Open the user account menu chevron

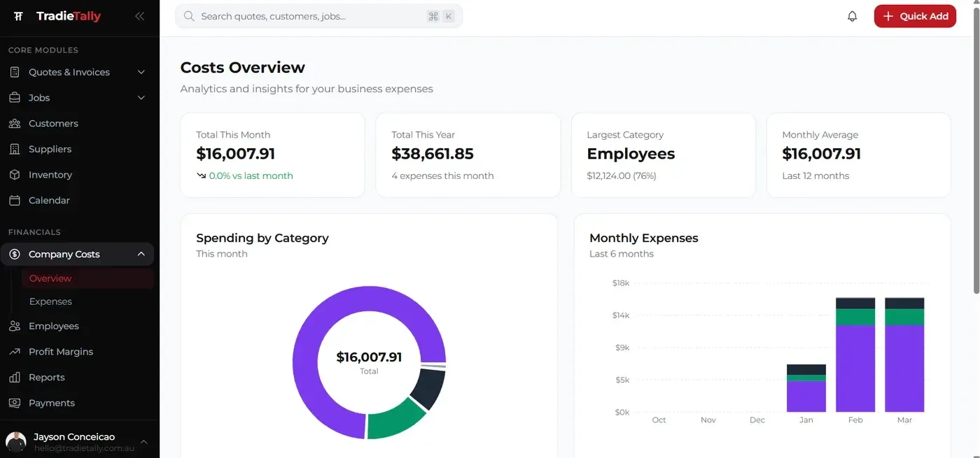coord(143,442)
